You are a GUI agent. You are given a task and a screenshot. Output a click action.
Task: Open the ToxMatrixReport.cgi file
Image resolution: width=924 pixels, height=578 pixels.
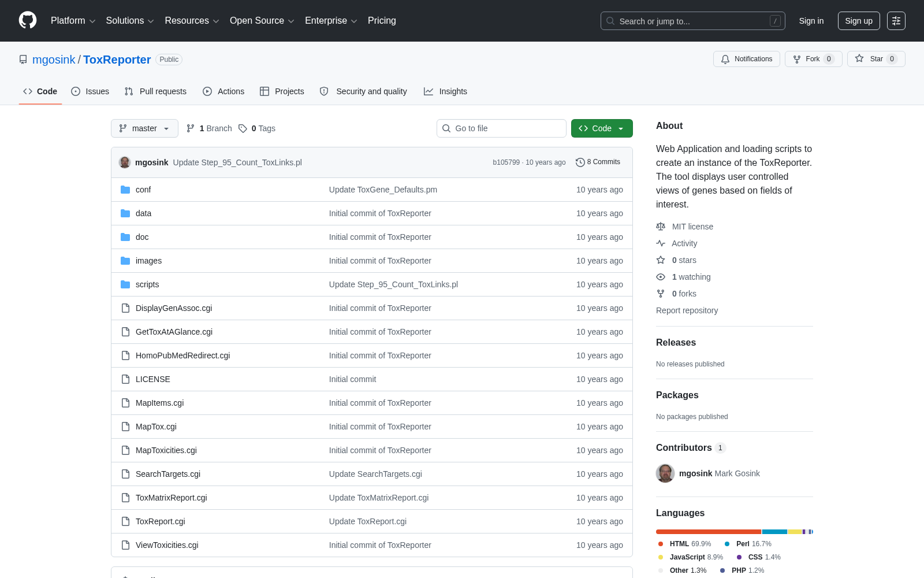coord(171,498)
